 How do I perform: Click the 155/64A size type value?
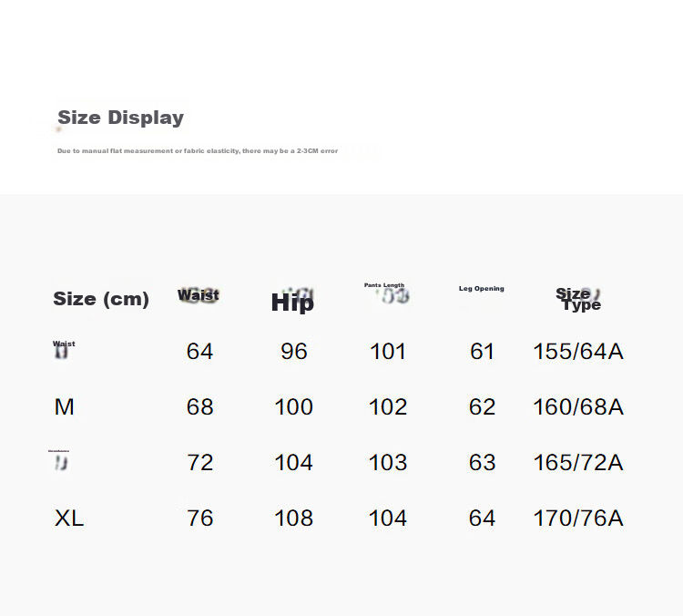(578, 352)
